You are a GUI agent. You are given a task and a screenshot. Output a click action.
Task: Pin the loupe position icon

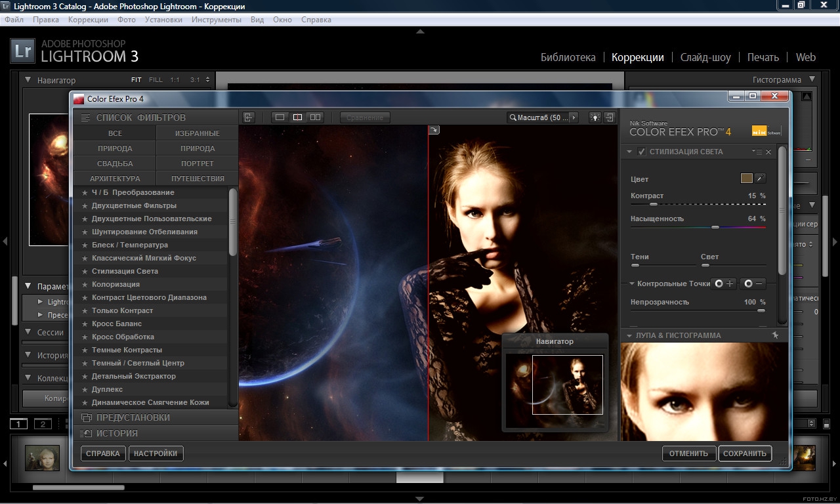(775, 335)
